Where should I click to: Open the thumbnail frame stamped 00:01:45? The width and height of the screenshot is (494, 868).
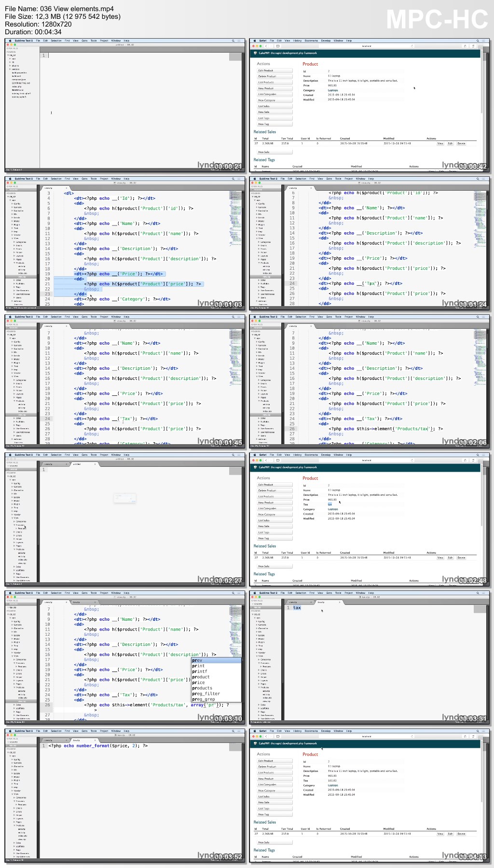(125, 381)
